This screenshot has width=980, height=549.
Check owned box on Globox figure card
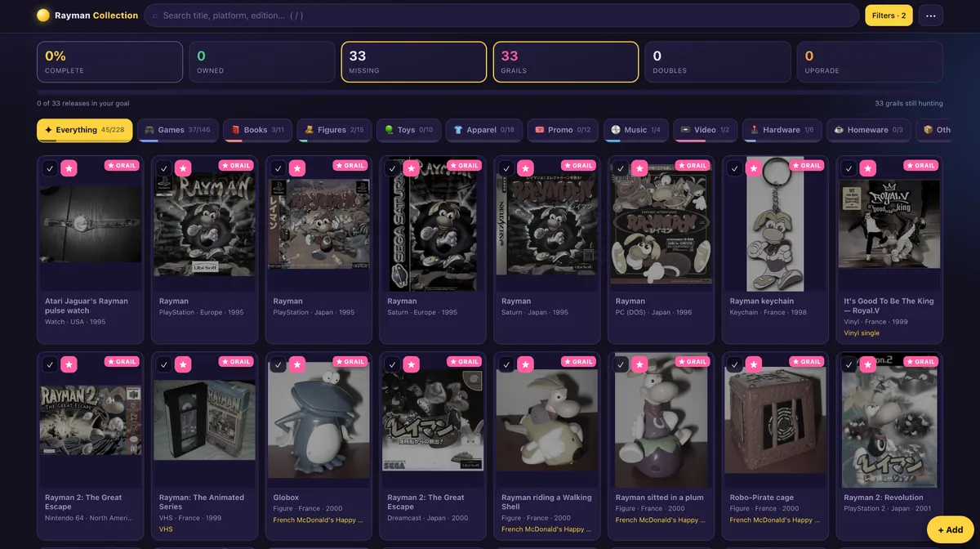[278, 364]
